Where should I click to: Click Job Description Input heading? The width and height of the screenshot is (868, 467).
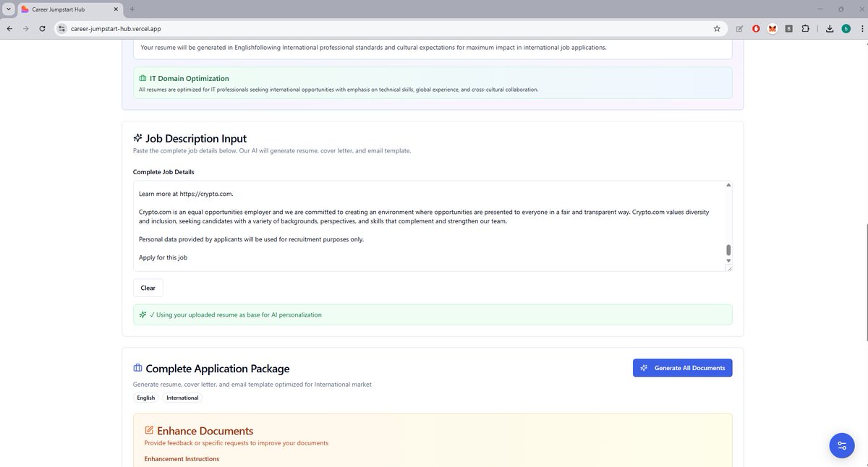pos(196,138)
